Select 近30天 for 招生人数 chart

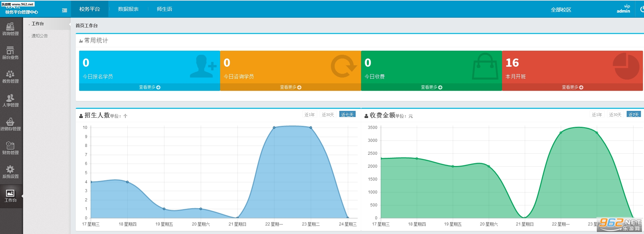(328, 115)
